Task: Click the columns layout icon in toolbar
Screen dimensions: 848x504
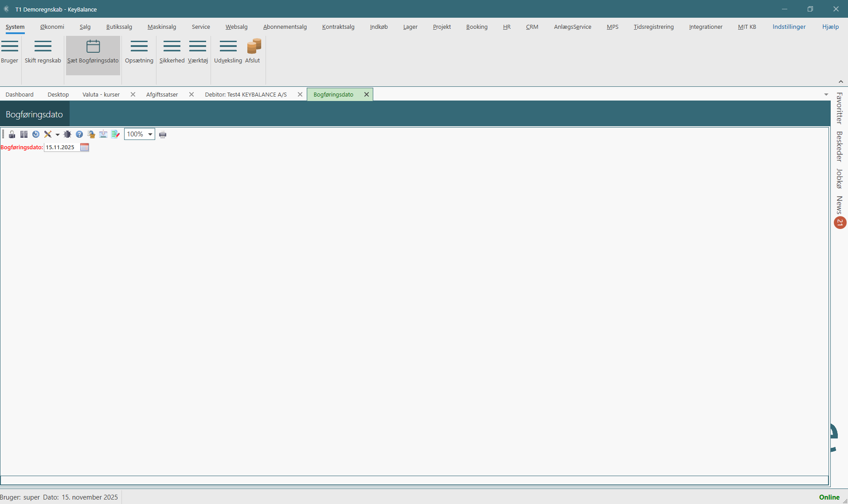Action: [x=24, y=134]
